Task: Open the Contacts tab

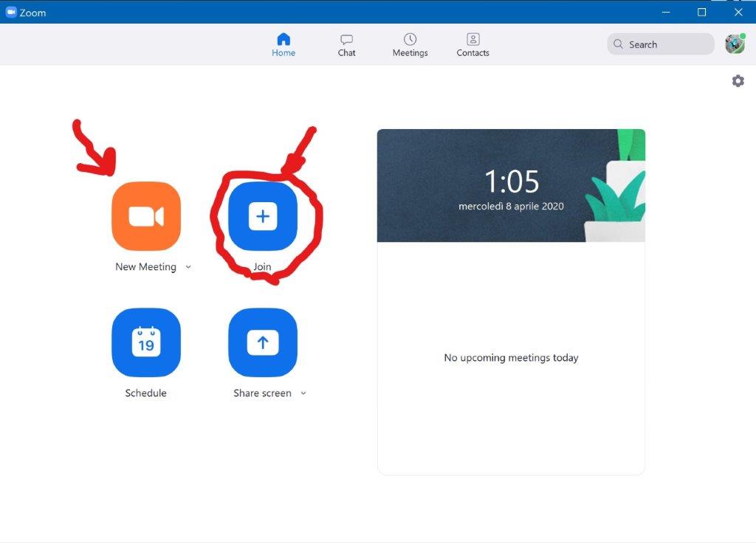Action: click(472, 45)
